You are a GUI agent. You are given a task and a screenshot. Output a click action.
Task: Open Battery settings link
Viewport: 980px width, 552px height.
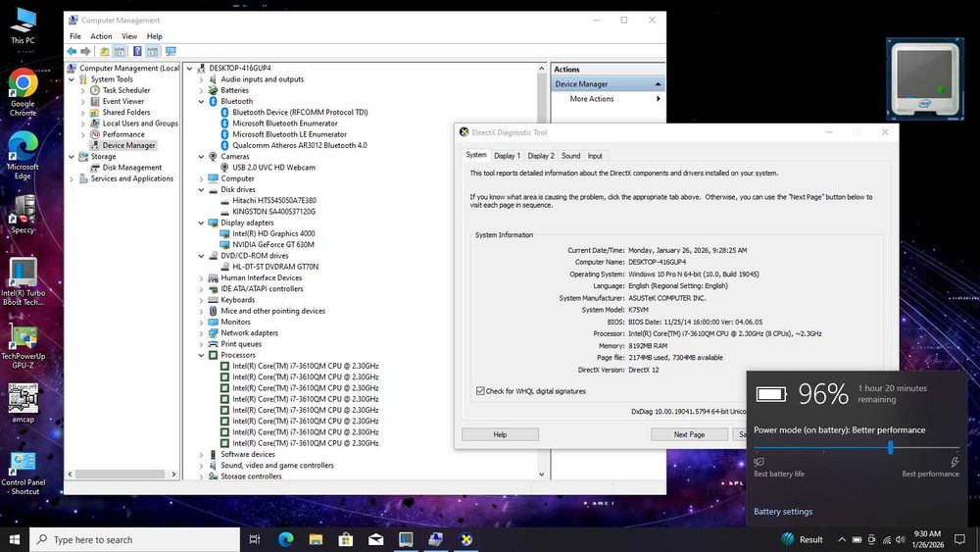click(783, 512)
